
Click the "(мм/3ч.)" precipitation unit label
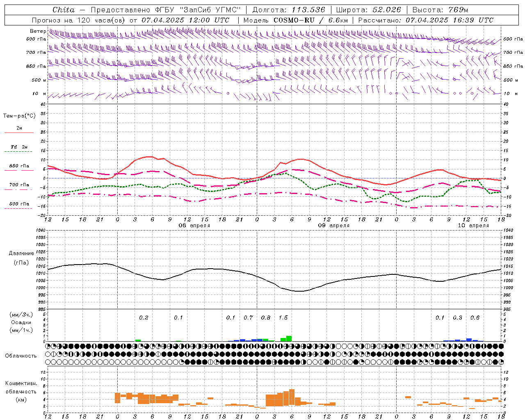pyautogui.click(x=21, y=315)
